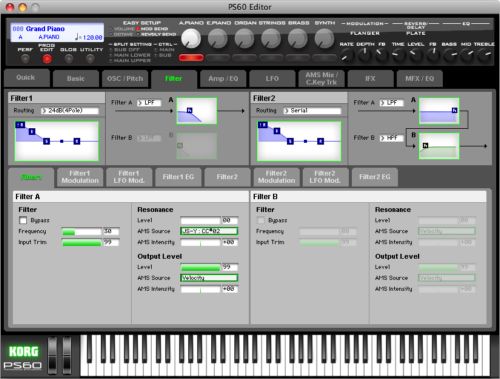Click the STRINGS volume knob
500x379 pixels.
click(271, 38)
